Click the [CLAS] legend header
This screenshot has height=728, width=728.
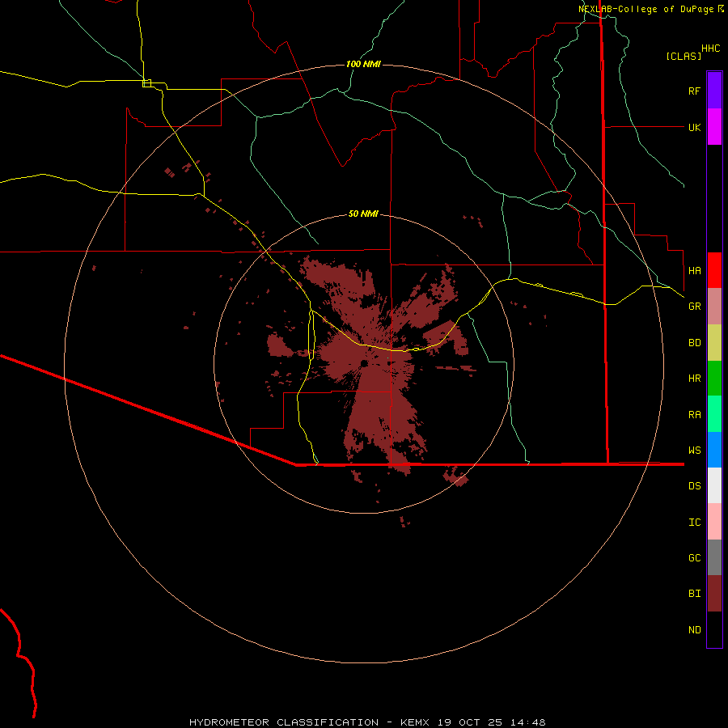(684, 56)
